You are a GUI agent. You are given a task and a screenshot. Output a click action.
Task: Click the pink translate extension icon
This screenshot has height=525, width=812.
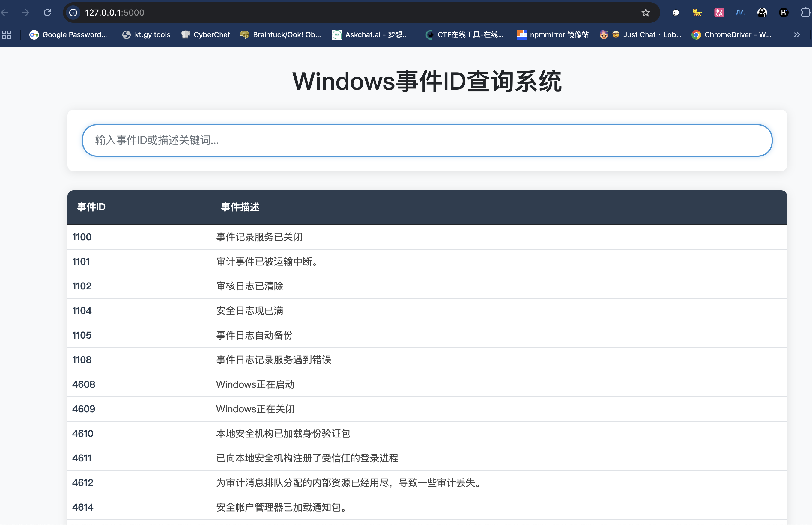[x=719, y=13]
